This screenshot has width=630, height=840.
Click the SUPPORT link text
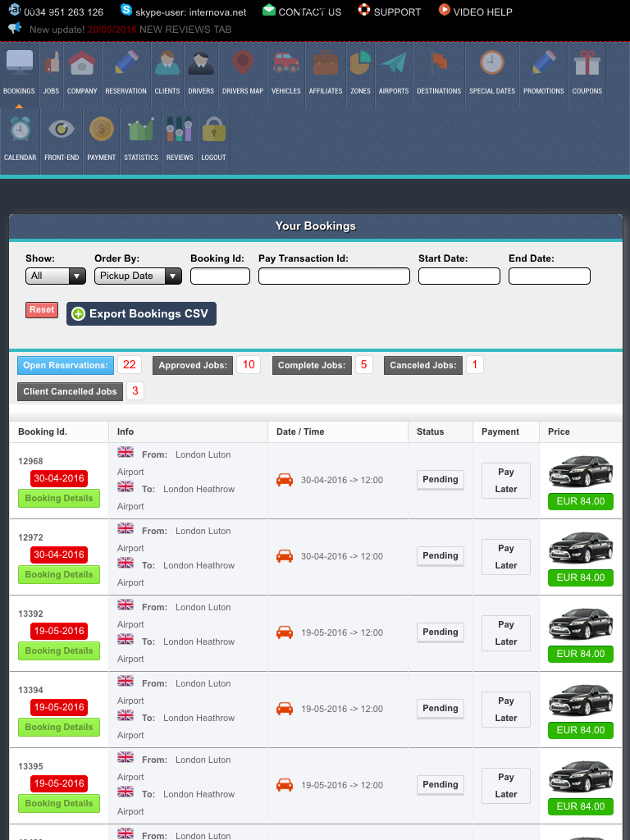[x=398, y=11]
